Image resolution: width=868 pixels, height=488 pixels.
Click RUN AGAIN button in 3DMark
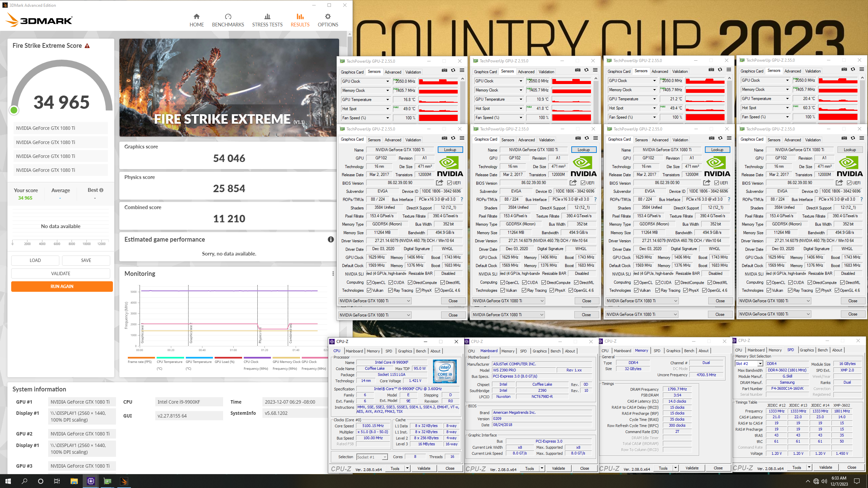coord(62,286)
